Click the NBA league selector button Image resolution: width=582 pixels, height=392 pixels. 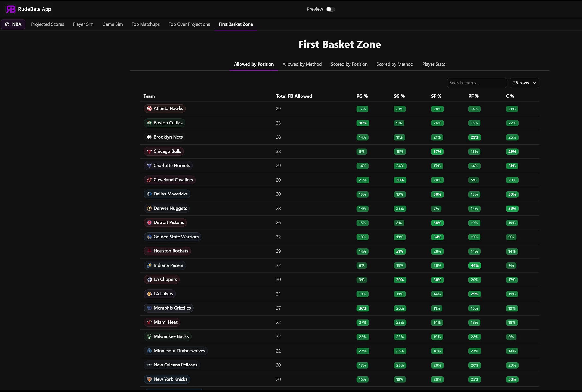click(x=13, y=24)
